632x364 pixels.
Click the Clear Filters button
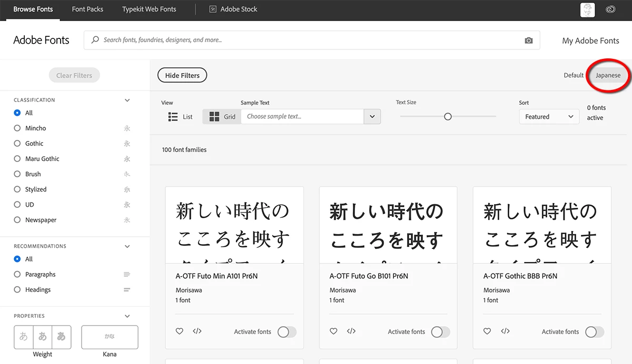click(x=74, y=75)
